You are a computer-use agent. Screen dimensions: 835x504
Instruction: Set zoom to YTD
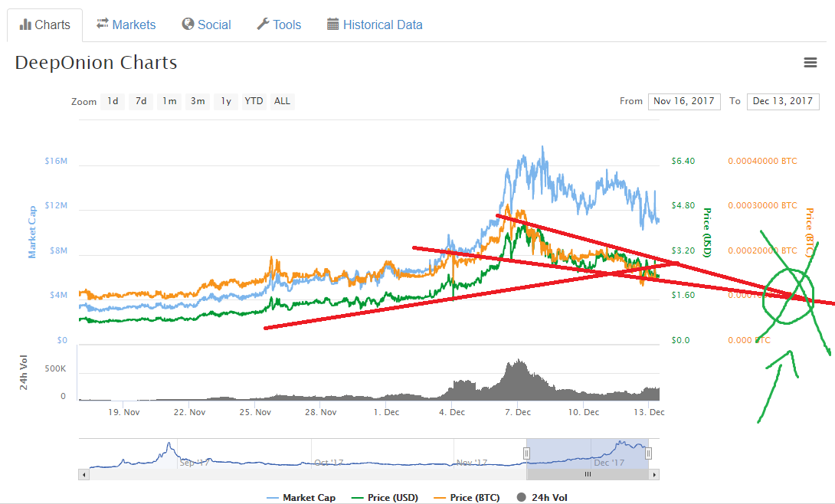254,101
